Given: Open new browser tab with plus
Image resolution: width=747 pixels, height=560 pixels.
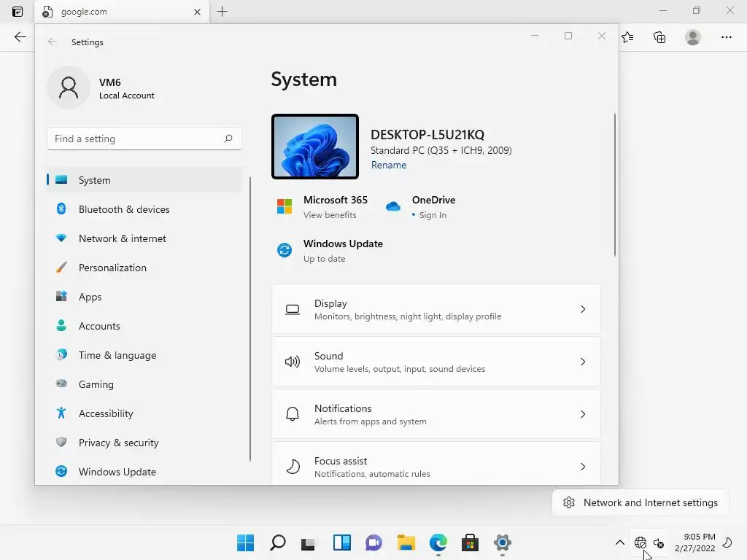Looking at the screenshot, I should tap(222, 12).
